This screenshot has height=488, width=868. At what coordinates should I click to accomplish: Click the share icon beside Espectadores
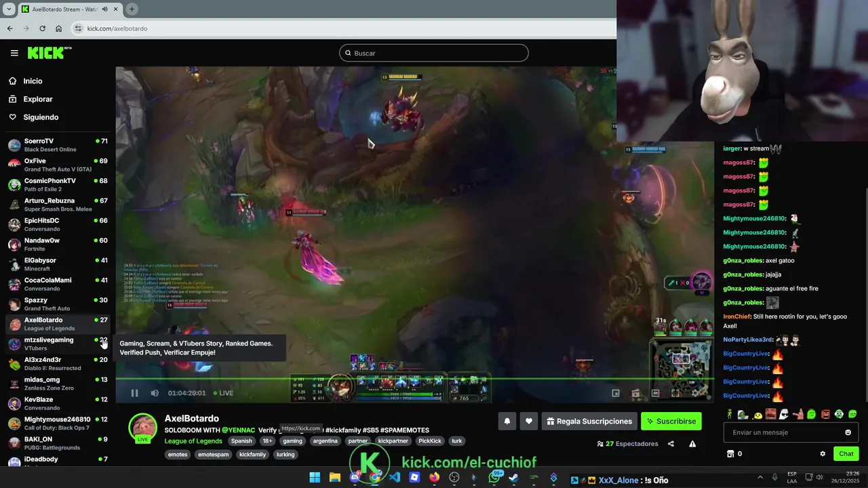click(x=671, y=444)
